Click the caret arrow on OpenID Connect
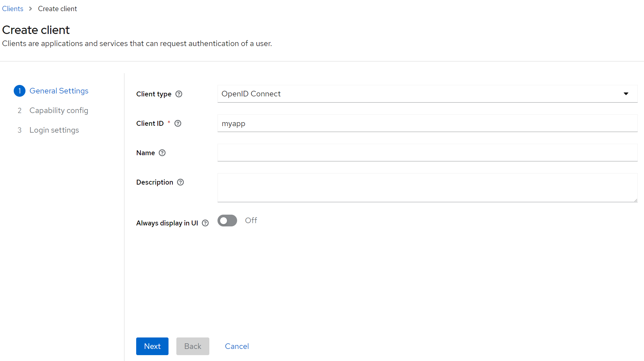Image resolution: width=644 pixels, height=361 pixels. (626, 94)
